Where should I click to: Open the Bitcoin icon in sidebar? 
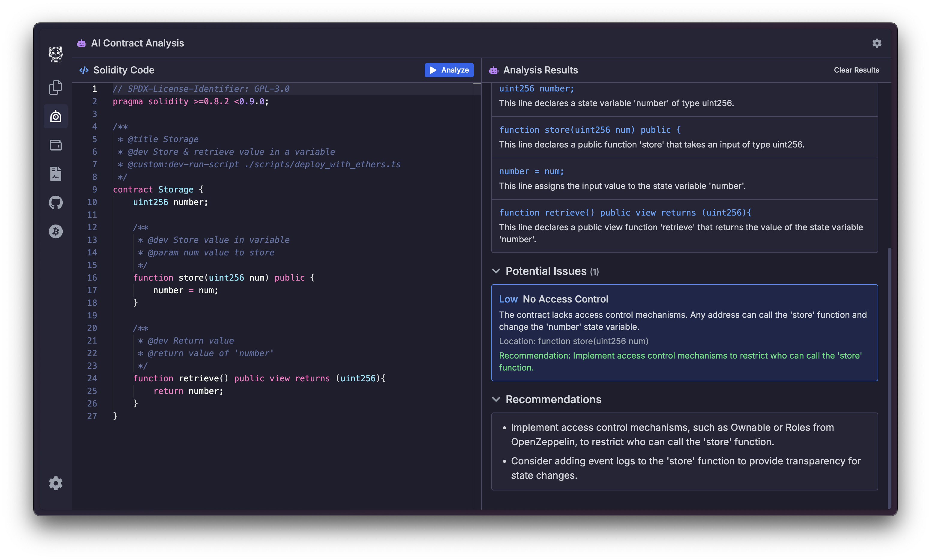(55, 231)
